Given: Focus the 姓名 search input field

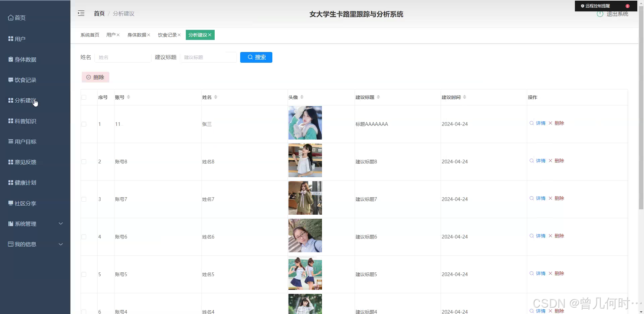Looking at the screenshot, I should point(123,57).
